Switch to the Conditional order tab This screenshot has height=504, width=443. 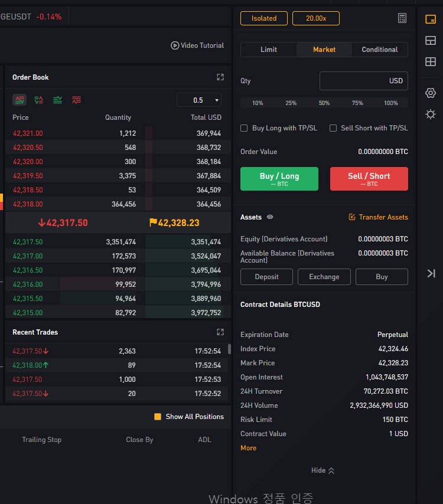(x=380, y=50)
